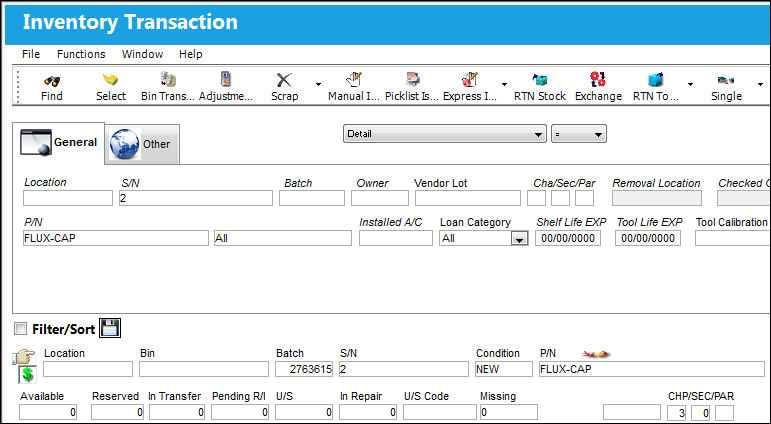
Task: Switch to the Other tab
Action: [142, 144]
